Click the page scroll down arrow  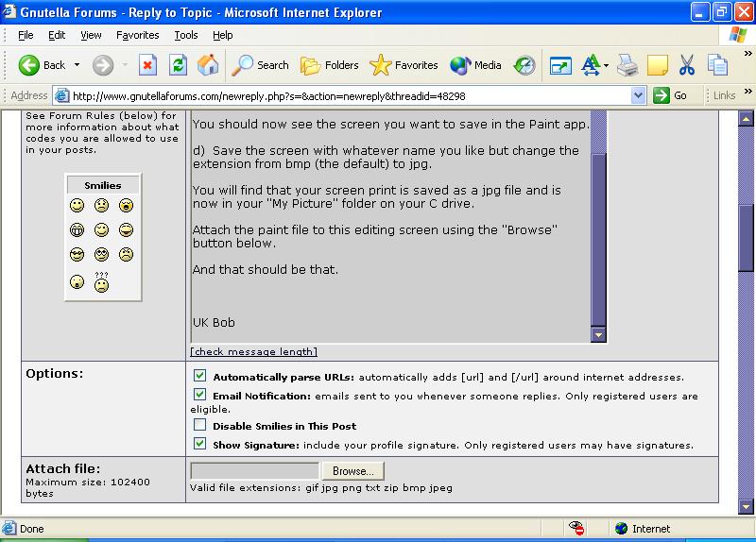point(746,506)
